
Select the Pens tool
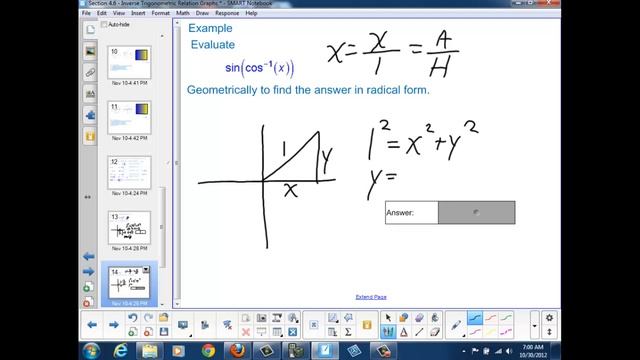click(x=388, y=332)
